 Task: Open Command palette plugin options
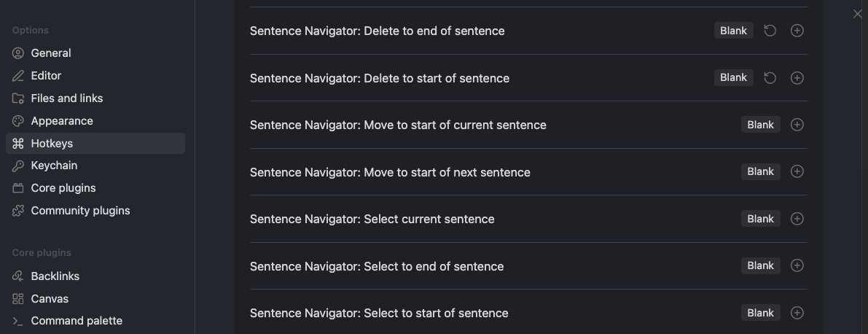77,321
